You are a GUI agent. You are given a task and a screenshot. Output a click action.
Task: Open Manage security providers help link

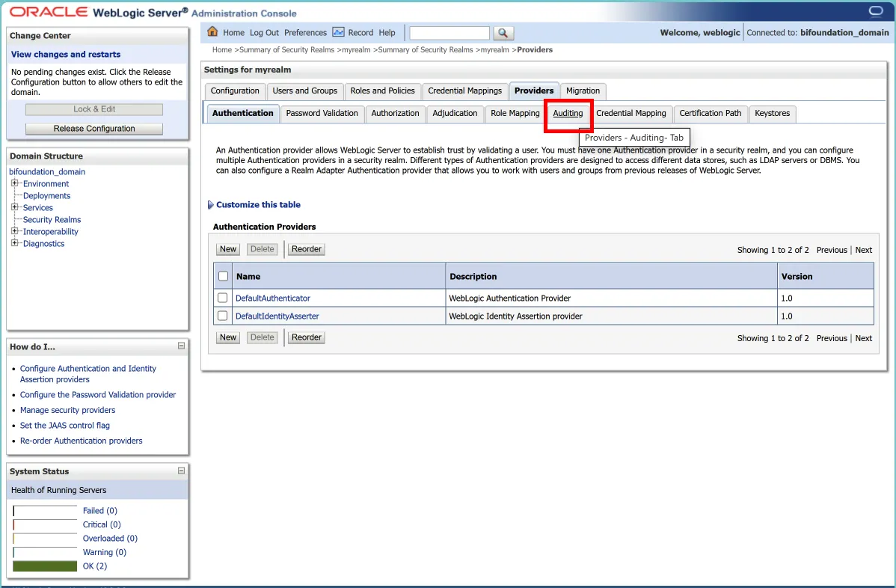pyautogui.click(x=67, y=410)
